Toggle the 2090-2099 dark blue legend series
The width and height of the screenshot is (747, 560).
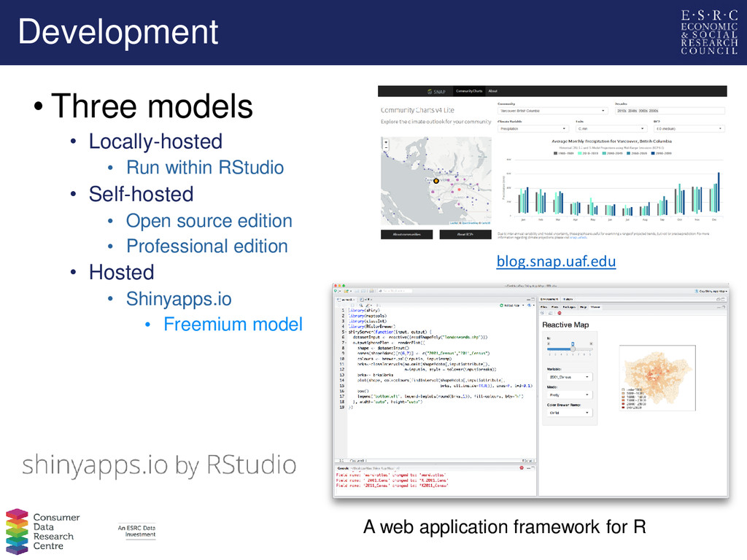point(661,153)
